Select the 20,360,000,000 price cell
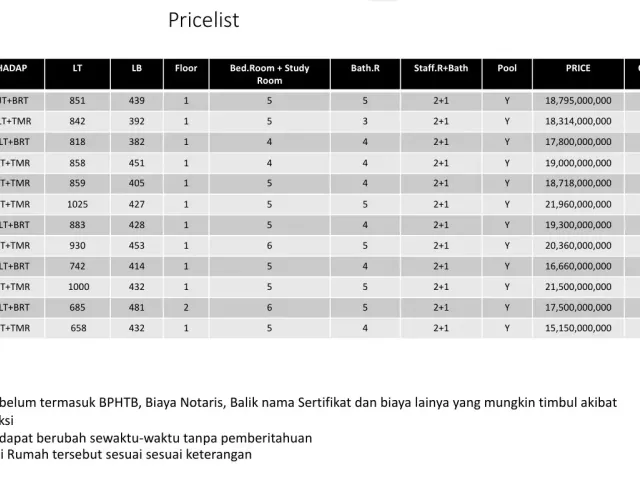Viewport: 640px width, 480px height. tap(578, 246)
